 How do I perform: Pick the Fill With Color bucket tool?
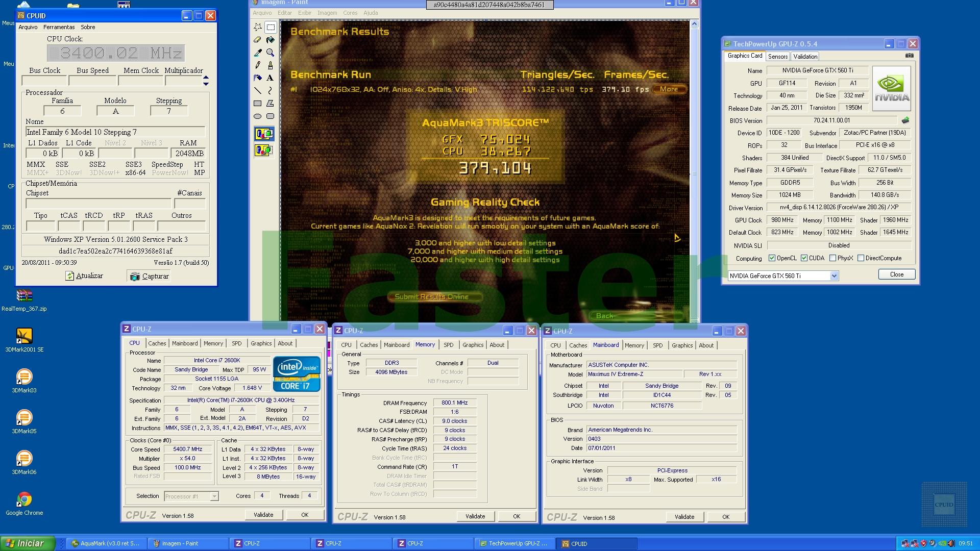[271, 40]
